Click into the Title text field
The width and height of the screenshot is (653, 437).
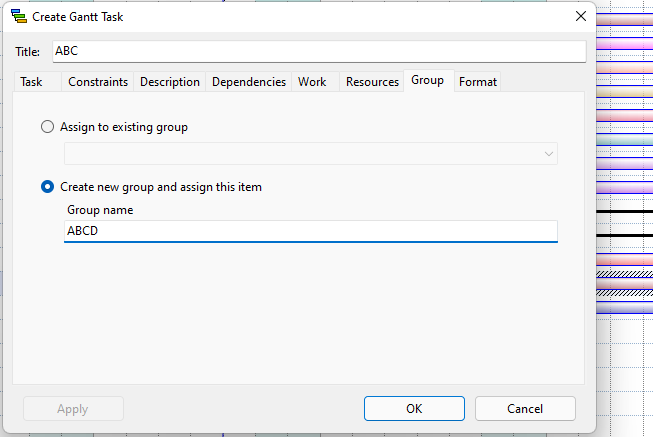click(x=318, y=51)
